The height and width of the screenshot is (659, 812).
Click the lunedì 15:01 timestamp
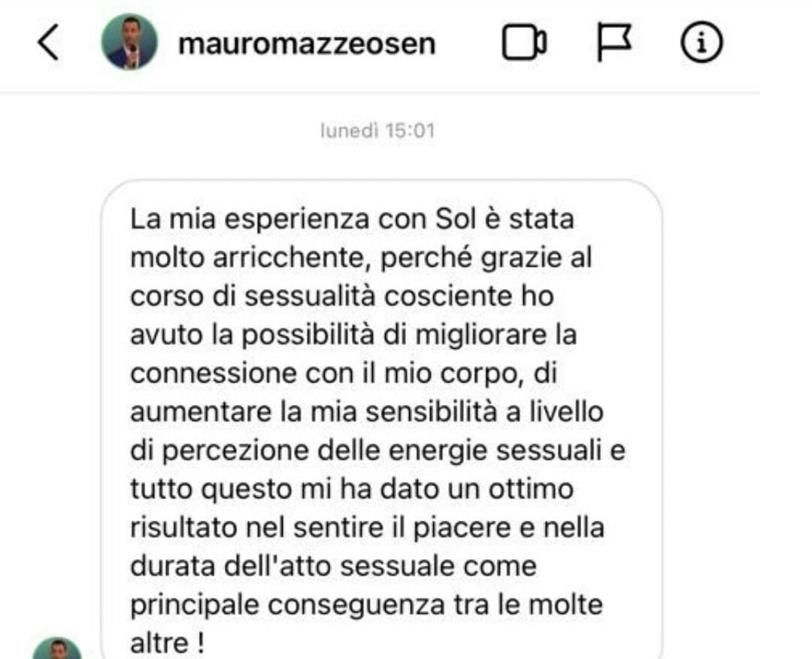(377, 131)
